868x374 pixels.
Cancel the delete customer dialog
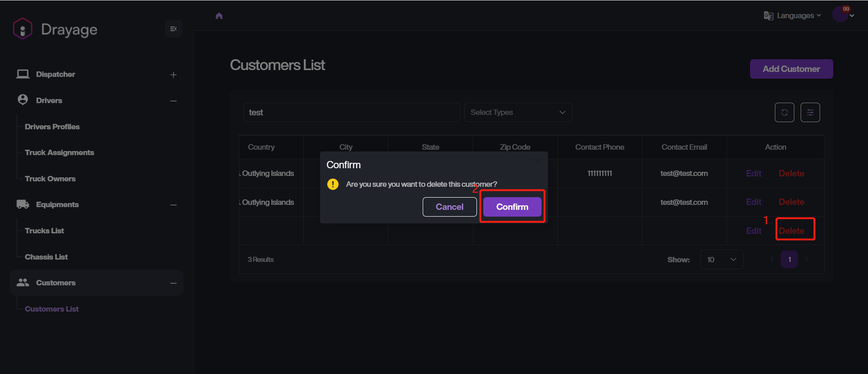449,207
